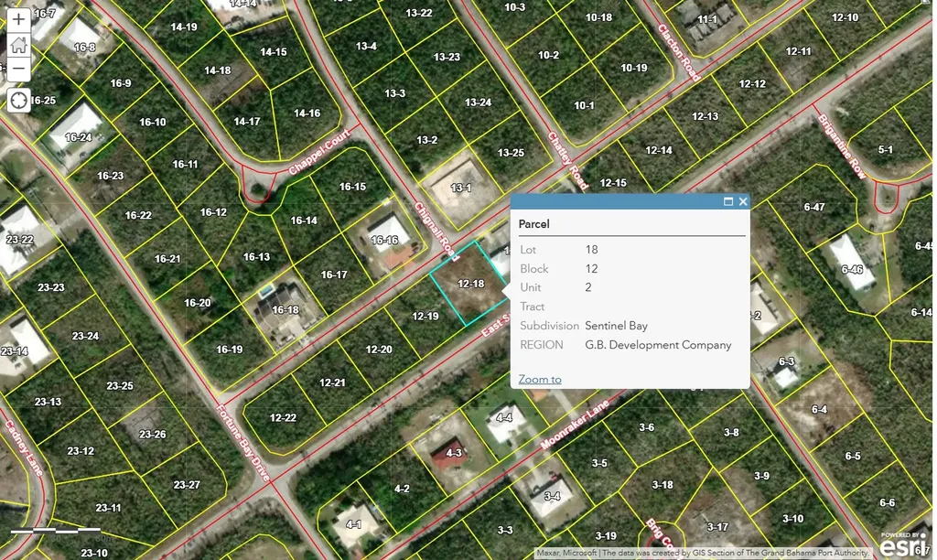Select parcel 16-16

(384, 241)
